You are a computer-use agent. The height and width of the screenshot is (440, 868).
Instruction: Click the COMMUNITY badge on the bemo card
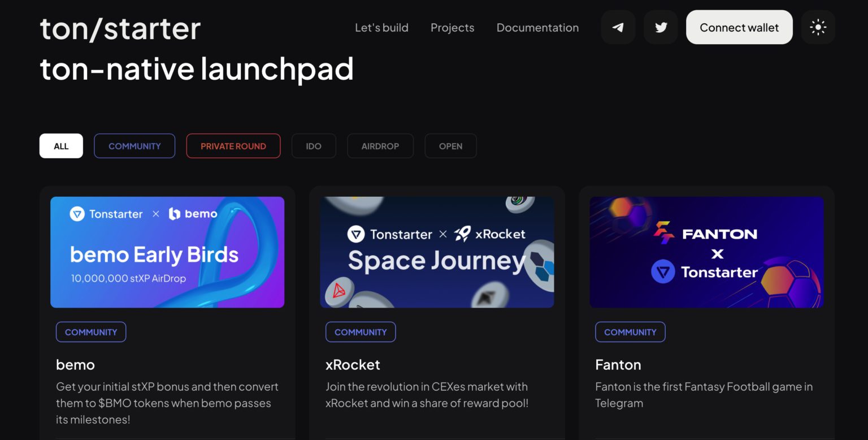pyautogui.click(x=91, y=332)
